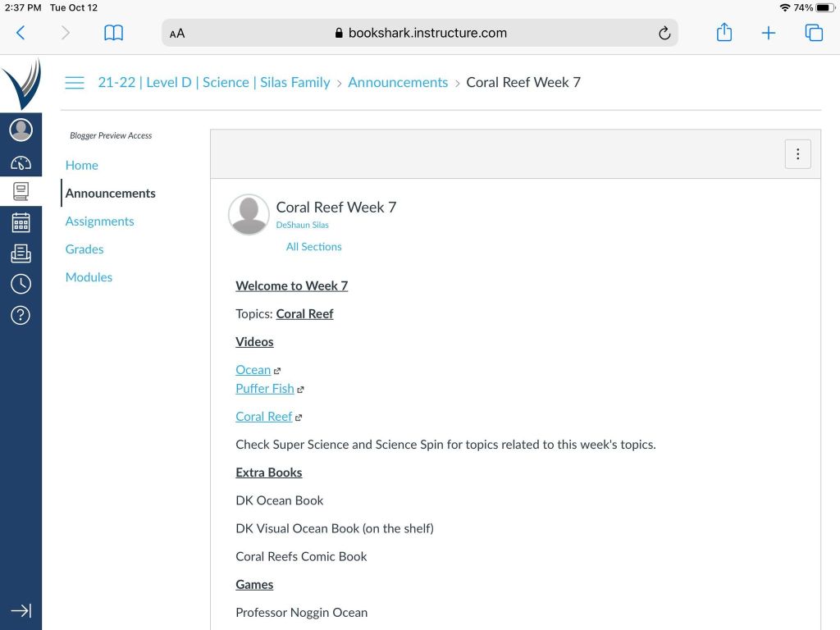The image size is (840, 630).
Task: Reload the page with the refresh icon
Action: click(664, 34)
